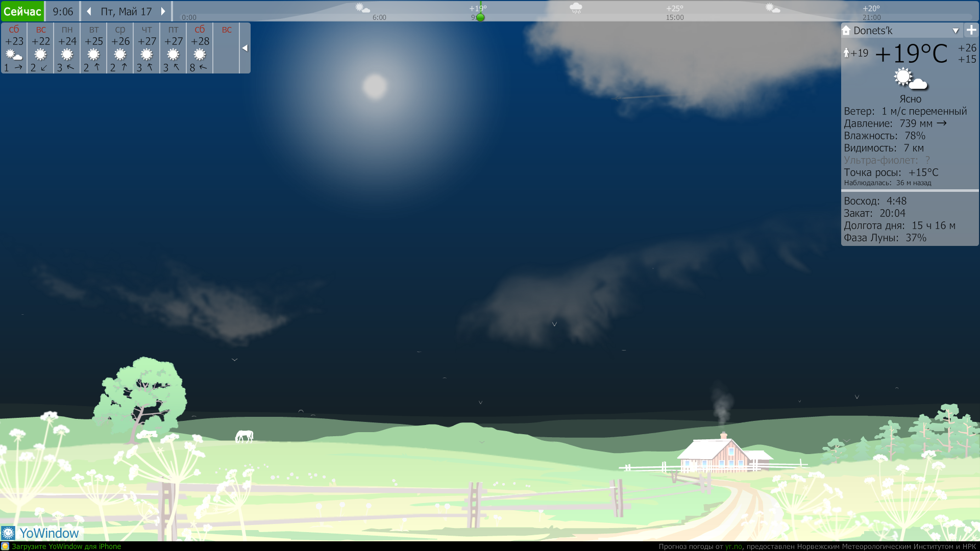Select Saturday +23 forecast day
Viewport: 980px width, 551px height.
(14, 48)
